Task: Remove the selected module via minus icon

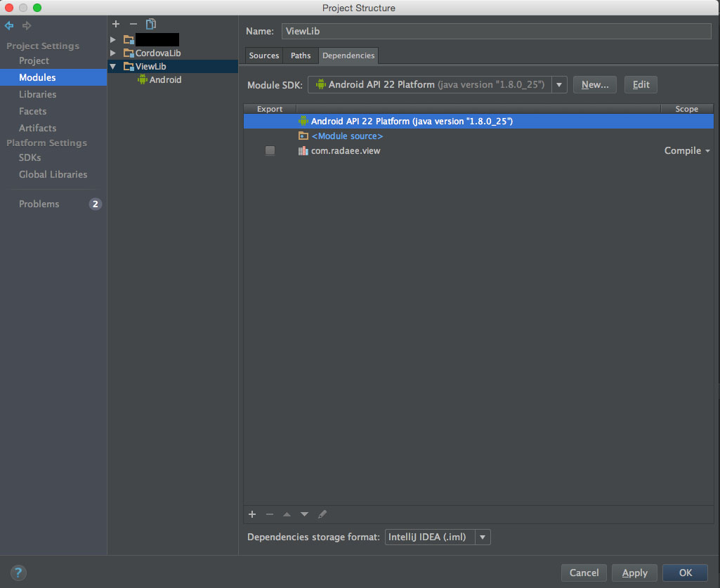Action: [133, 24]
